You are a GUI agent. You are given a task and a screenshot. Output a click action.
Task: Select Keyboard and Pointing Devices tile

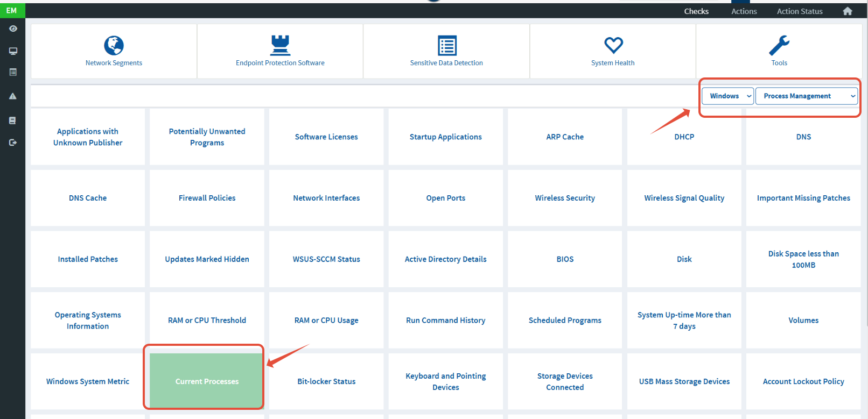click(446, 381)
